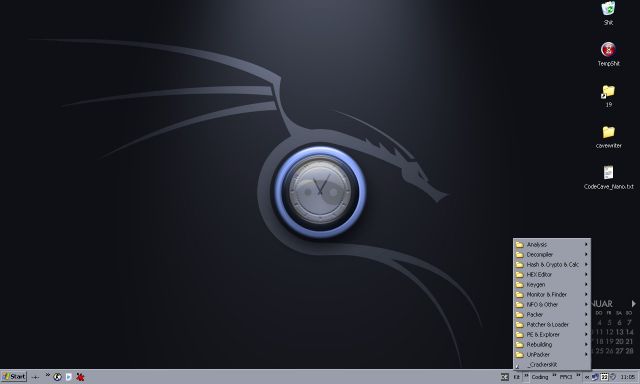The height and width of the screenshot is (384, 640).
Task: Expand the Coding toolbar chevron
Action: point(554,375)
